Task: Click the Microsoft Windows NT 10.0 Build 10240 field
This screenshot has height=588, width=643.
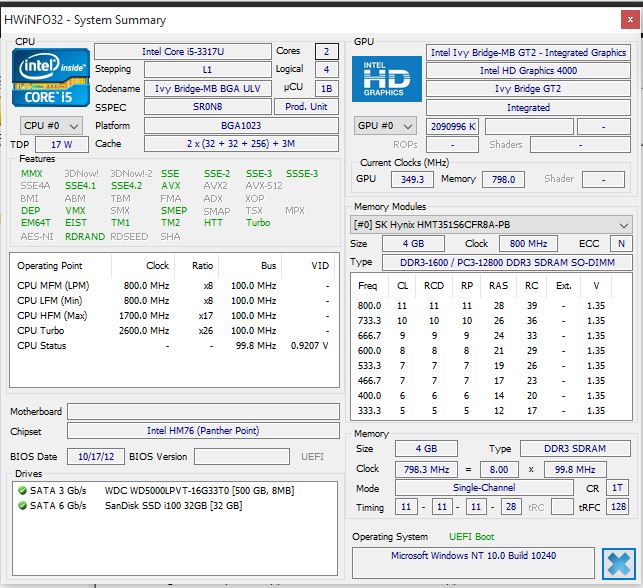Action: pos(473,563)
